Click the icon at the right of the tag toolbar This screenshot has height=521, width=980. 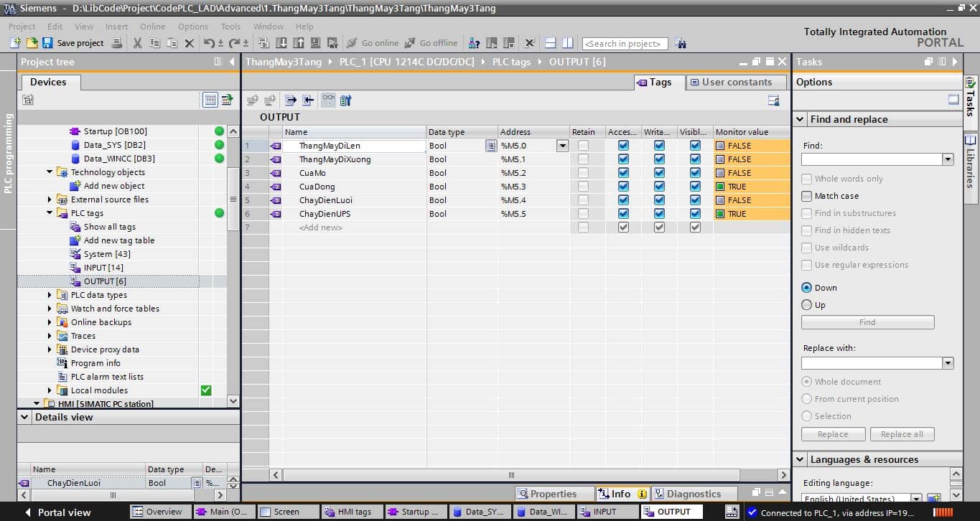pos(773,100)
